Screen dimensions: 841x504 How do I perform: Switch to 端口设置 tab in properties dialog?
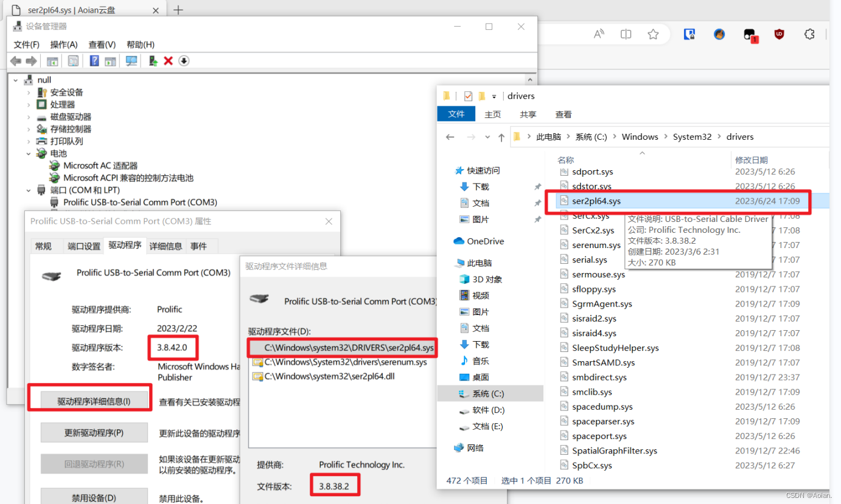84,246
